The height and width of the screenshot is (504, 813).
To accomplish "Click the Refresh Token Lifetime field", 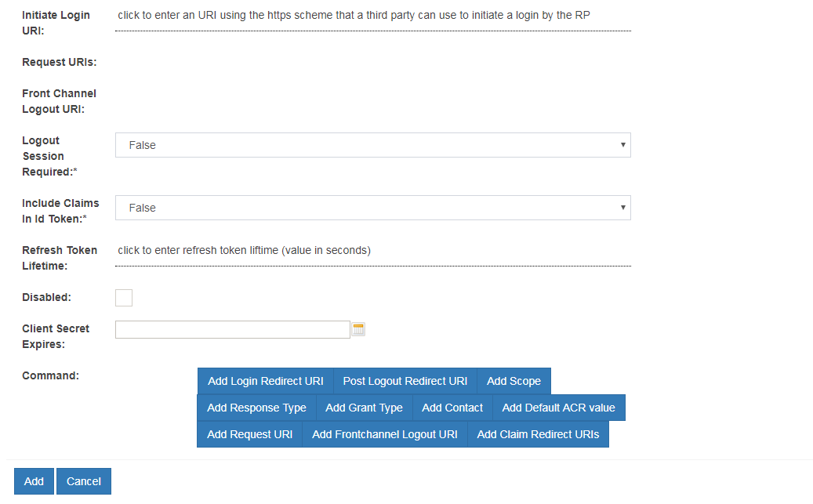I will (x=372, y=251).
